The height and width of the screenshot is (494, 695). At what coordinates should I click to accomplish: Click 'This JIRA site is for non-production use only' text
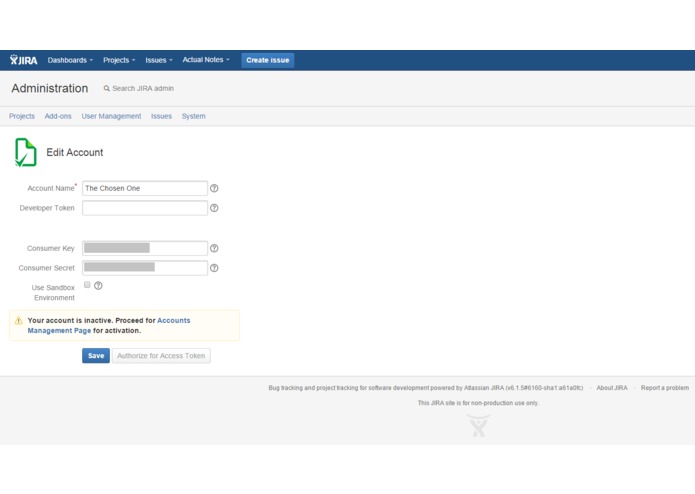coord(478,403)
